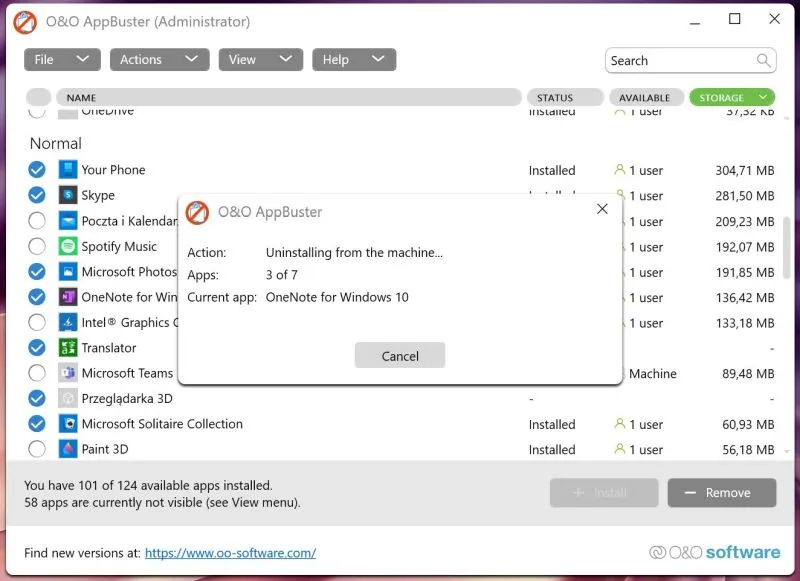Viewport: 800px width, 581px height.
Task: Click the Spotify Music icon
Action: [66, 246]
